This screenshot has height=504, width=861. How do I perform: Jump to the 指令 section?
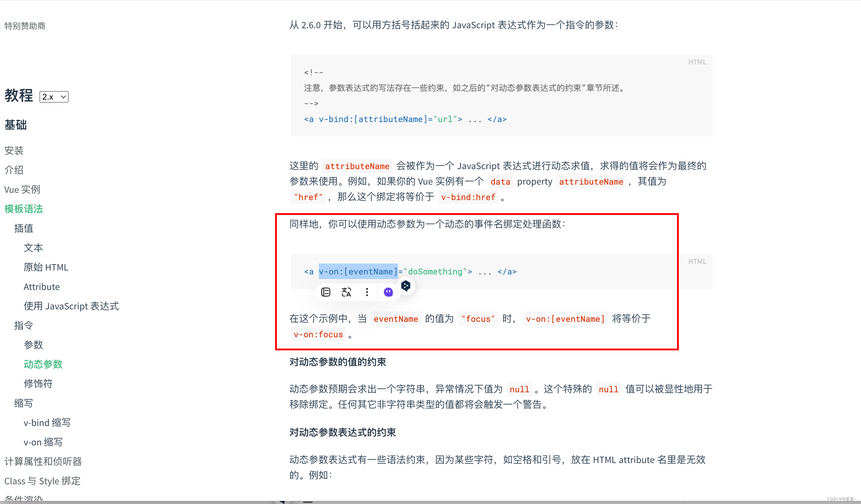pyautogui.click(x=24, y=325)
